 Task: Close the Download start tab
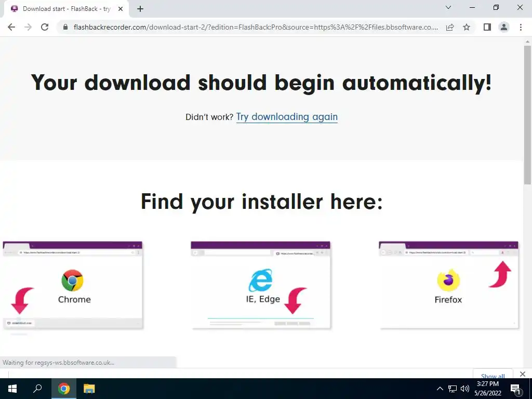pos(121,9)
